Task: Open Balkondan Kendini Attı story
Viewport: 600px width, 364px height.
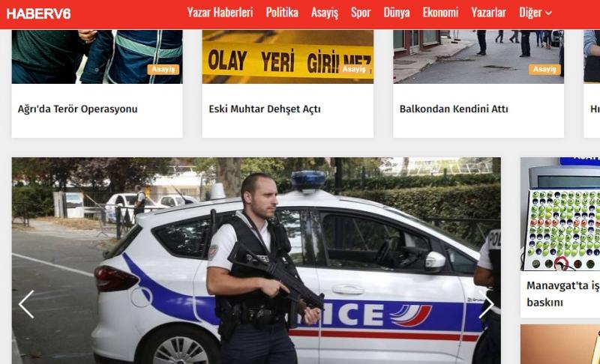Action: coord(454,109)
